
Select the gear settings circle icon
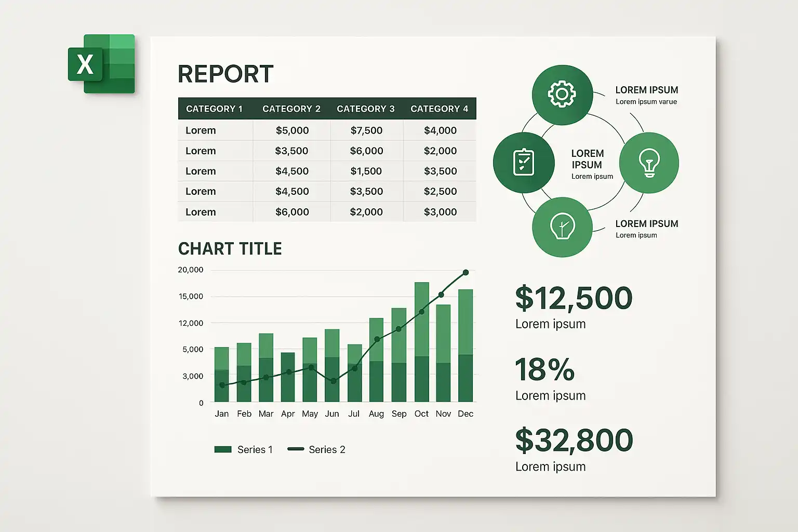point(562,95)
